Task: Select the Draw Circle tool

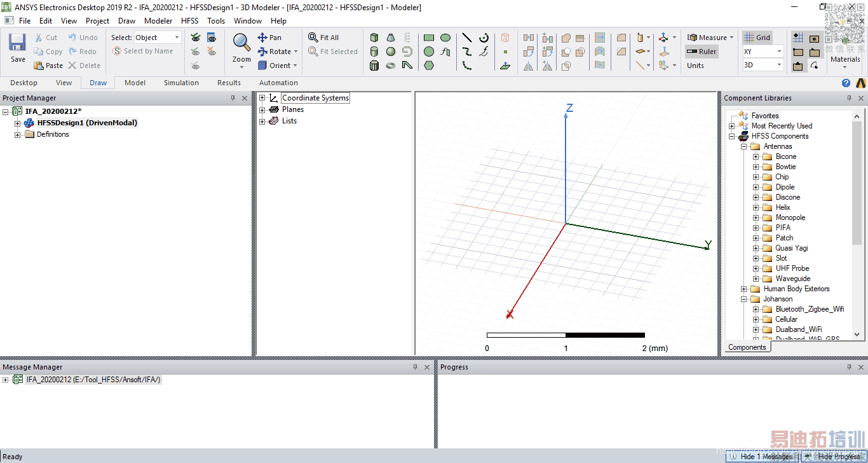Action: [x=429, y=52]
